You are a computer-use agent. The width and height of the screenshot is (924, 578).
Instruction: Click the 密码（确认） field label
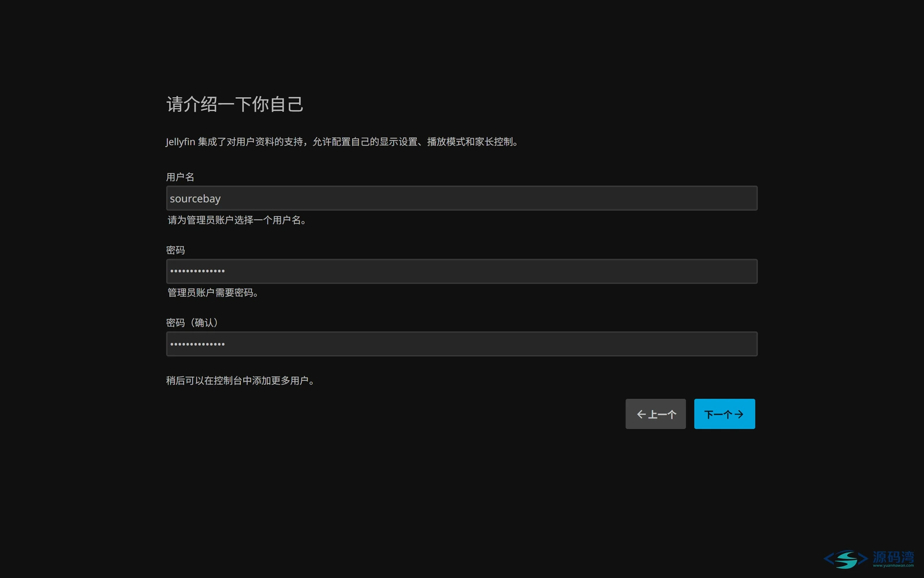pos(194,323)
